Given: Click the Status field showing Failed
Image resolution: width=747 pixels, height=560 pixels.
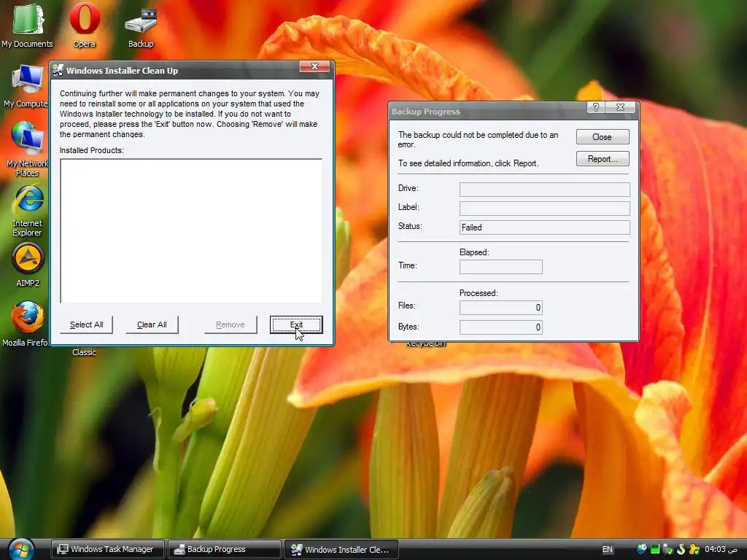Looking at the screenshot, I should (544, 227).
